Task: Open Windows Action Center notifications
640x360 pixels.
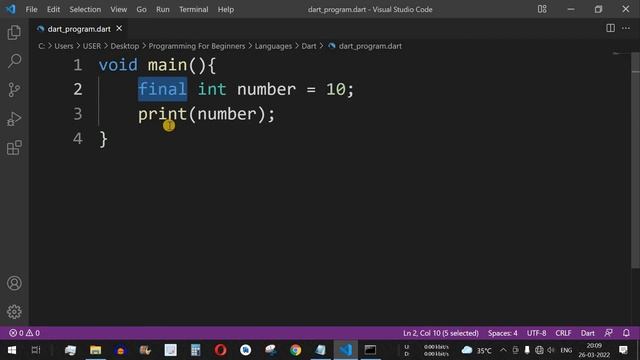Action: point(623,350)
